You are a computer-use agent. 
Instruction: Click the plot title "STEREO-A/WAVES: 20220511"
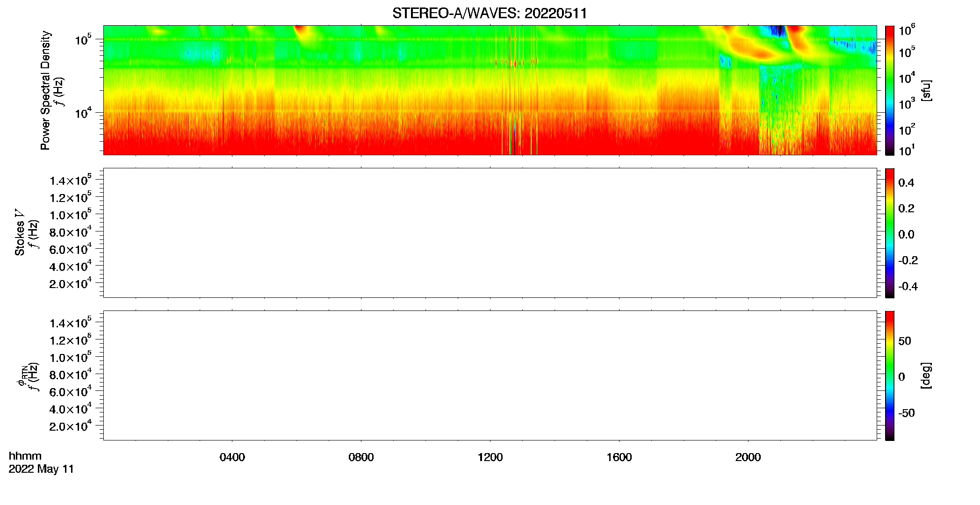point(490,13)
